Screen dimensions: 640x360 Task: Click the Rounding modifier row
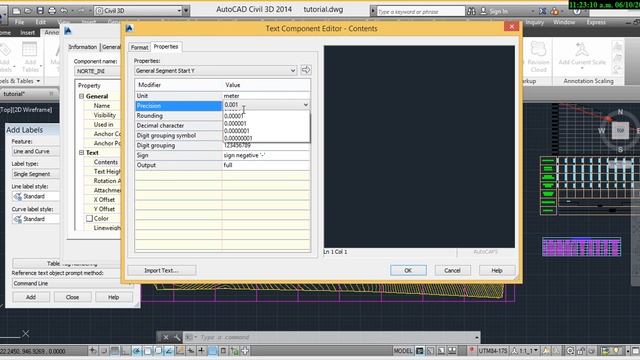pyautogui.click(x=178, y=116)
